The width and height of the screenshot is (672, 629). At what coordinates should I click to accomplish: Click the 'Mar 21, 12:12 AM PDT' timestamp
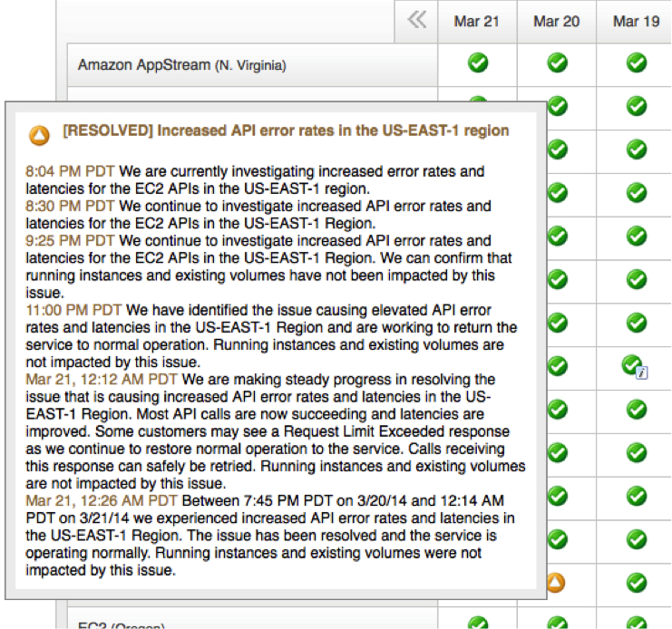point(102,380)
